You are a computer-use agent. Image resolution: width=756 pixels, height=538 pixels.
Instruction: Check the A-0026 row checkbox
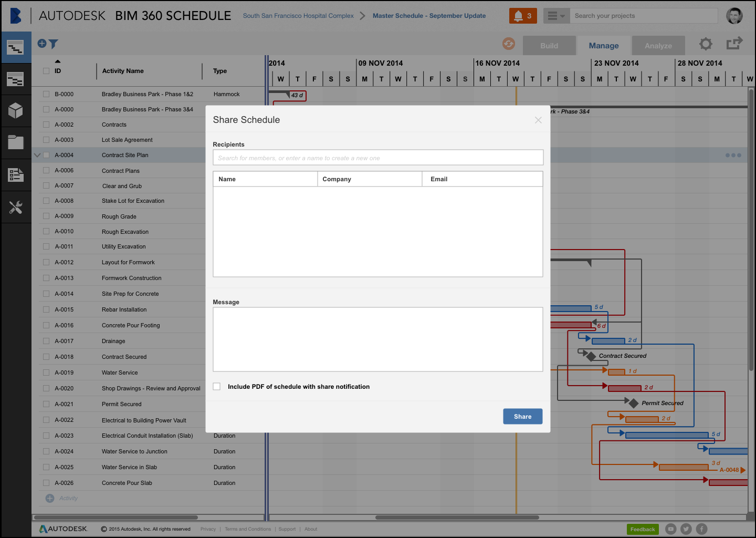(x=46, y=483)
